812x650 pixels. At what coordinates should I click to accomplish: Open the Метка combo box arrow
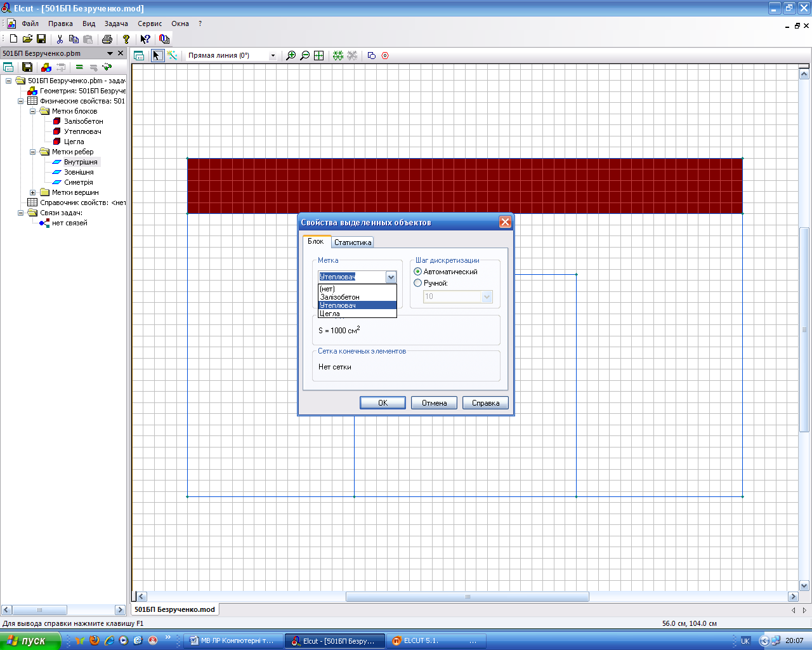point(391,277)
